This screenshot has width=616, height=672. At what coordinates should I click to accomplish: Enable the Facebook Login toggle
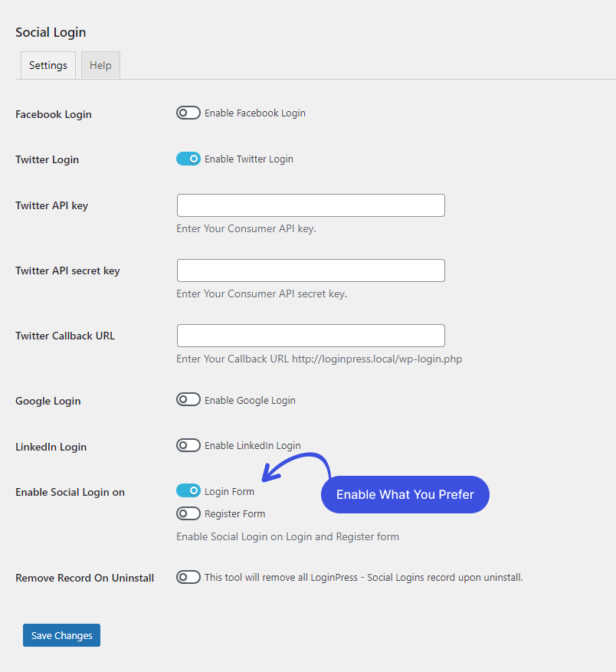coord(188,113)
